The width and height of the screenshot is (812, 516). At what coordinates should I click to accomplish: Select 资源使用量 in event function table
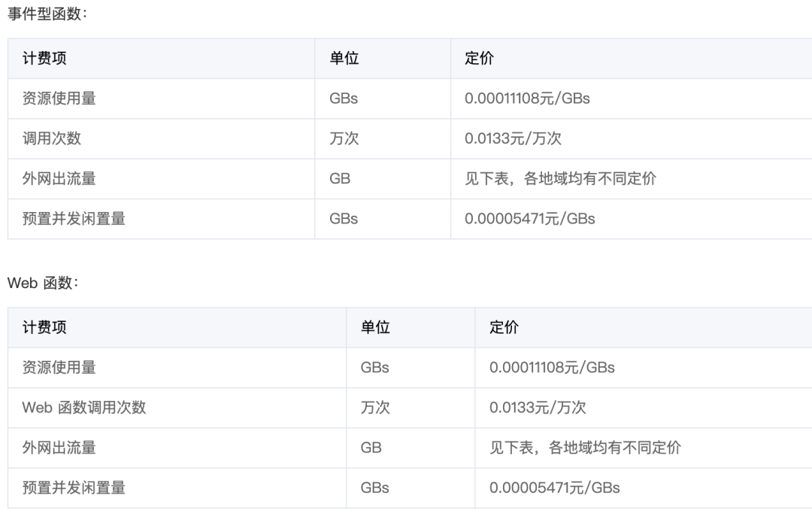(59, 99)
